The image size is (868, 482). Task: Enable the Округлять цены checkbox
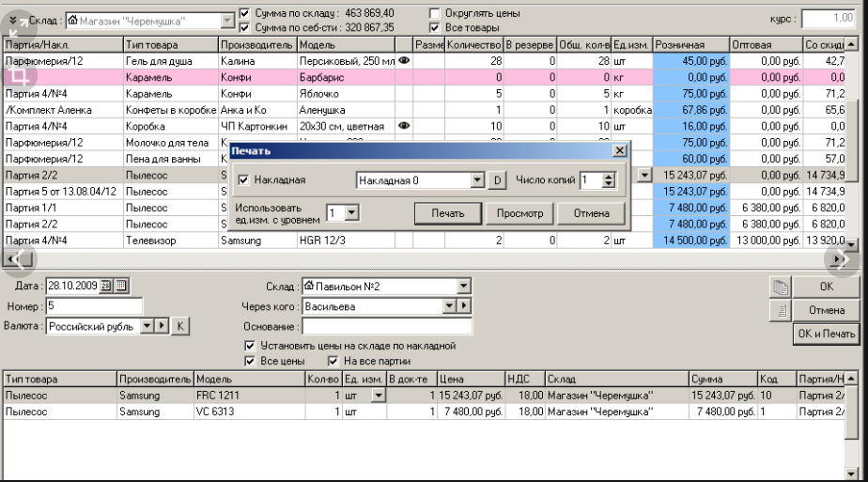435,13
